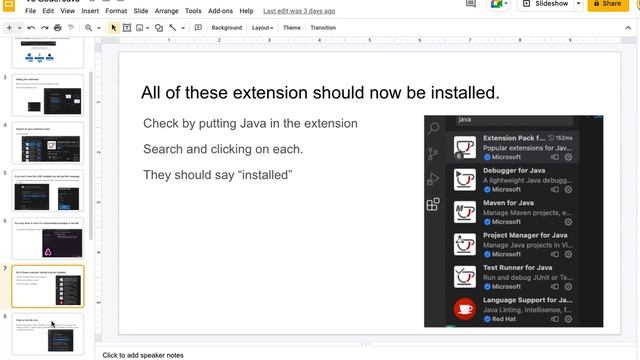Screen dimensions: 640x360
Task: Click to add speaker notes field
Action: click(x=143, y=355)
